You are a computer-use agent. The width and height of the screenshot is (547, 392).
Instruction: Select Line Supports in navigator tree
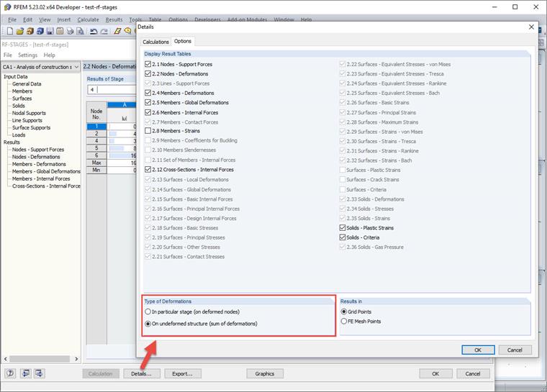[27, 120]
